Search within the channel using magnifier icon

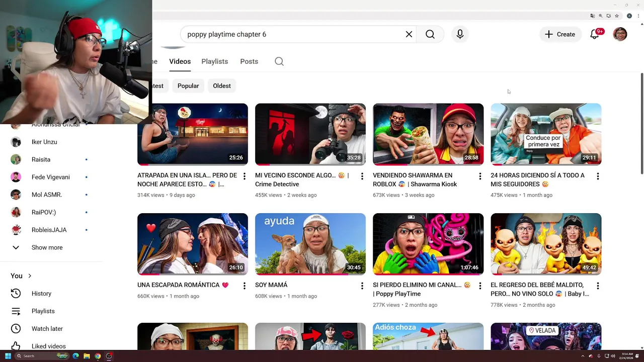click(x=279, y=61)
